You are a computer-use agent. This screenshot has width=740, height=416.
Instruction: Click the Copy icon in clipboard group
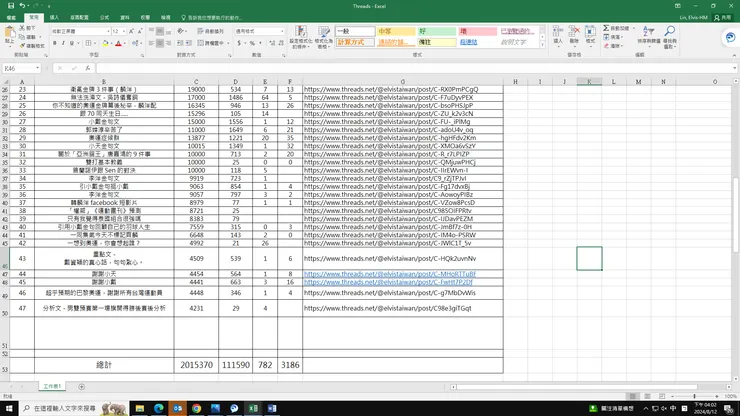22,37
